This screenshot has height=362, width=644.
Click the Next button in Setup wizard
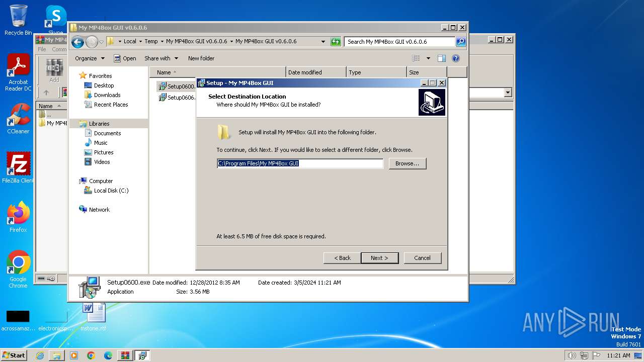[380, 258]
